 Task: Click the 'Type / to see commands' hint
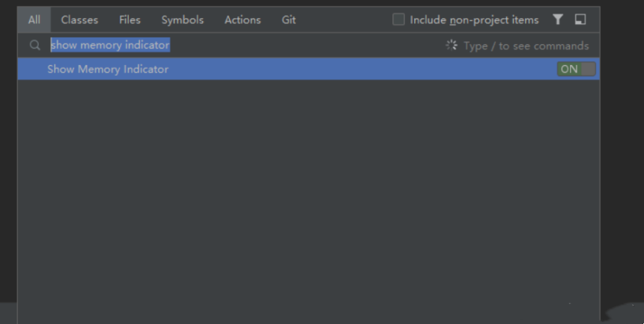click(526, 46)
